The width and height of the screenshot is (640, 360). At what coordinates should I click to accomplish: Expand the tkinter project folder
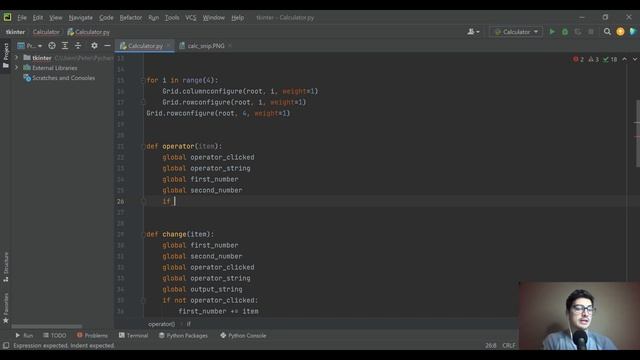(16, 58)
